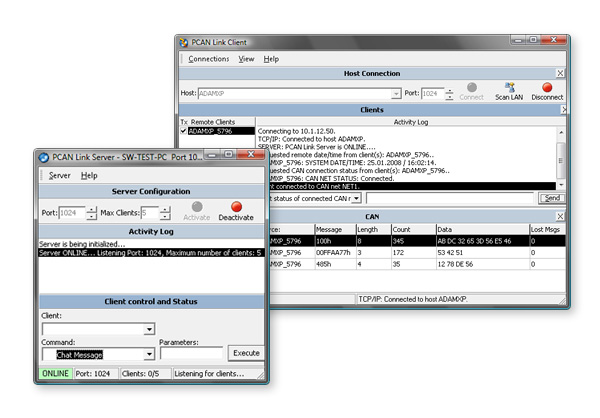
Task: Open the View menu in Link Client
Action: click(246, 59)
